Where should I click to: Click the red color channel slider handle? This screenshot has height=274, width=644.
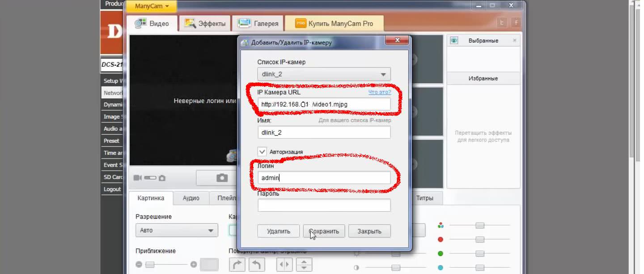tap(480, 240)
